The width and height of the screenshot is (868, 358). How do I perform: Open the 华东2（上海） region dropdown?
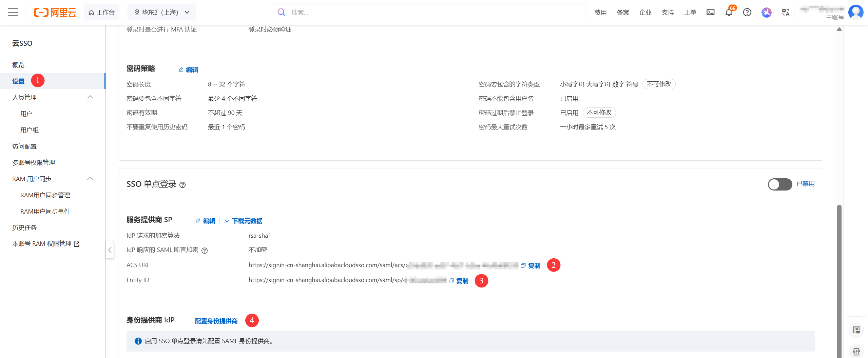pos(162,13)
